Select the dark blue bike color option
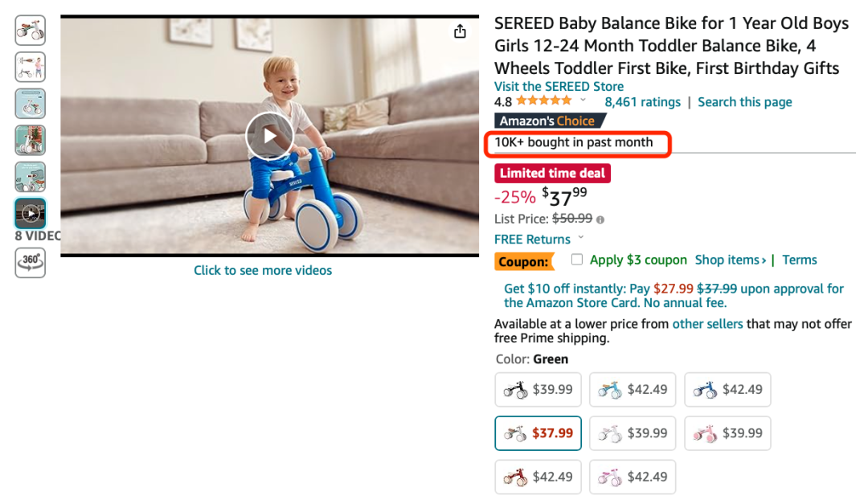The height and width of the screenshot is (496, 868). pyautogui.click(x=727, y=390)
